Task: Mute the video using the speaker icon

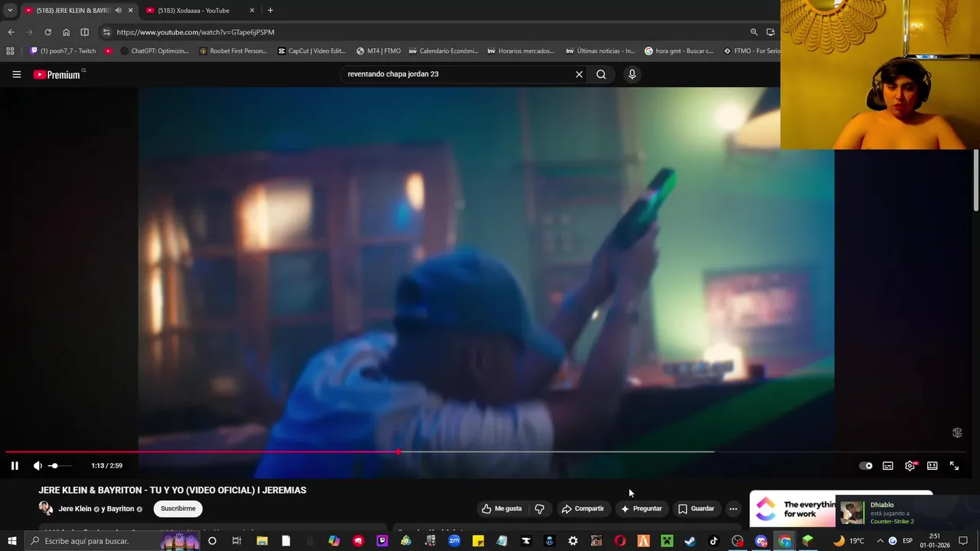Action: [38, 465]
